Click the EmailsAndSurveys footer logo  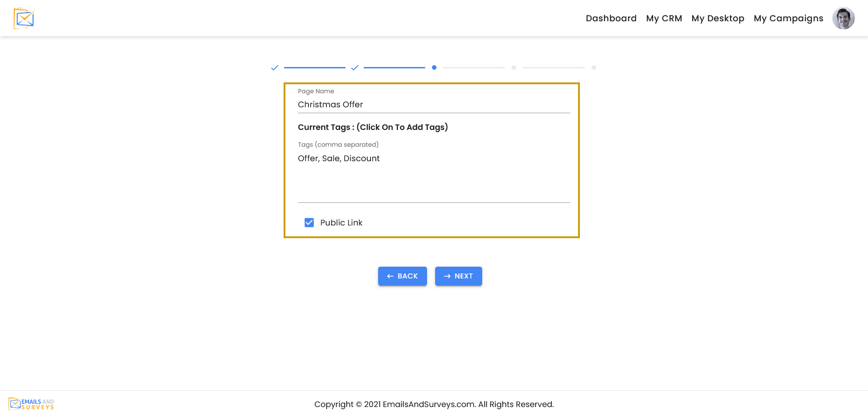click(31, 403)
